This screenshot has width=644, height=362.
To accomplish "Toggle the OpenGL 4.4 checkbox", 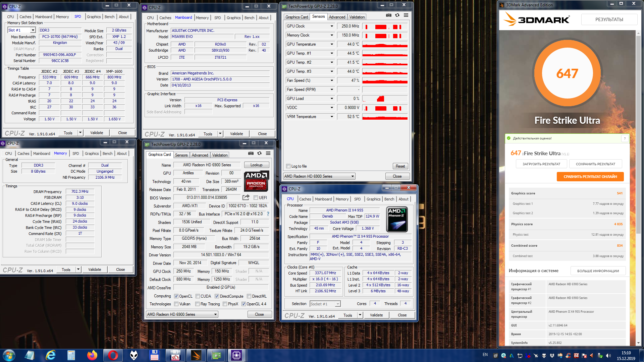I will click(244, 304).
